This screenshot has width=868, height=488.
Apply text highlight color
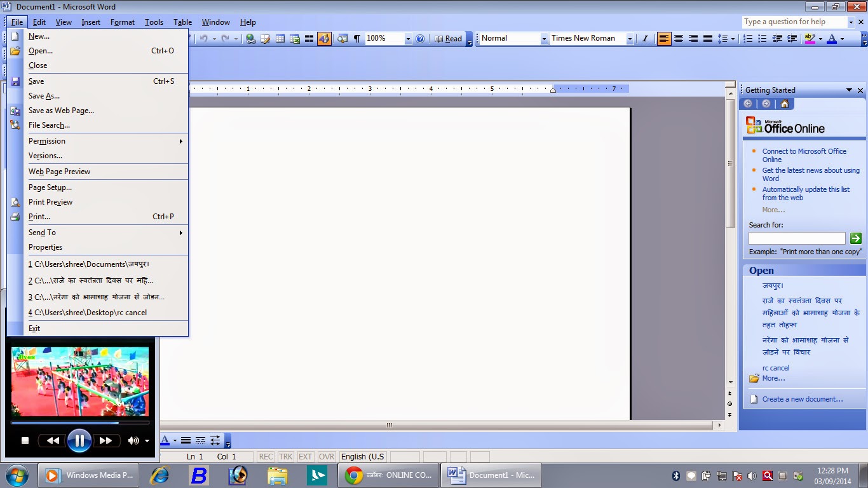(x=810, y=39)
